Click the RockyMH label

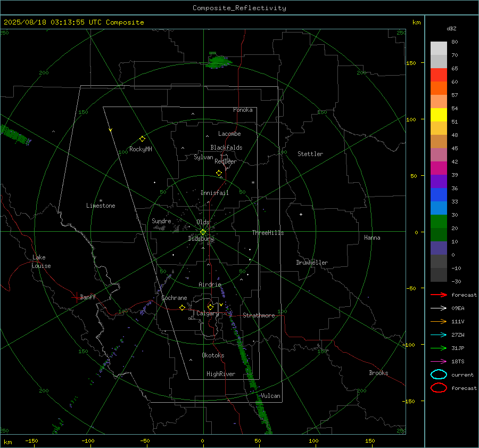tap(141, 149)
